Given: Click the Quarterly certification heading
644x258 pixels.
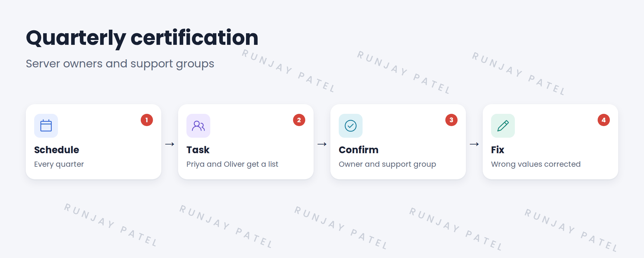Looking at the screenshot, I should click(x=142, y=38).
